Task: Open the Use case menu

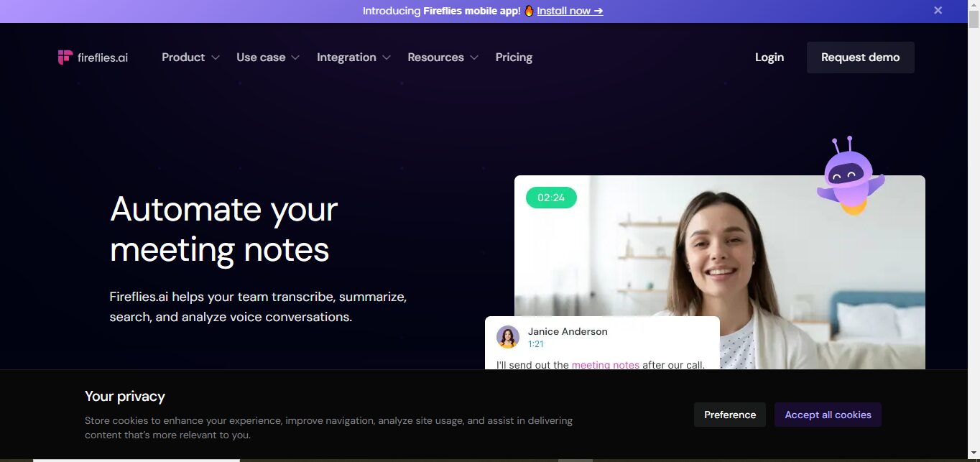Action: click(261, 57)
